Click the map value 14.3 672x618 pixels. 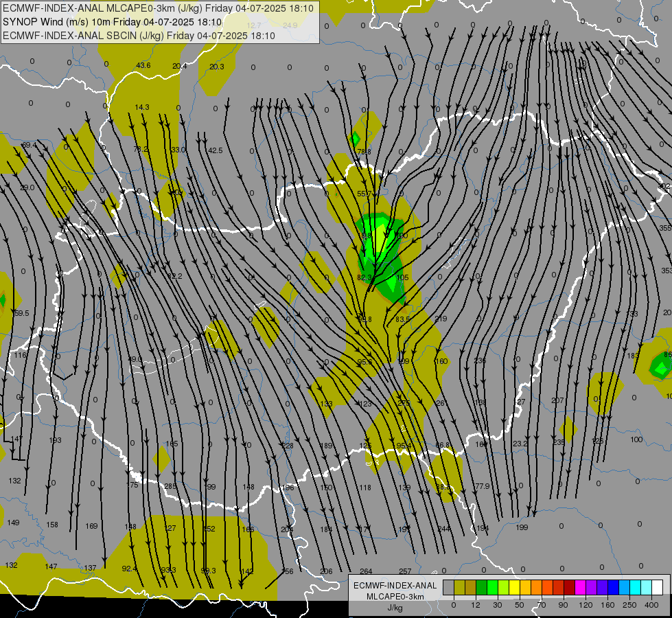[142, 107]
